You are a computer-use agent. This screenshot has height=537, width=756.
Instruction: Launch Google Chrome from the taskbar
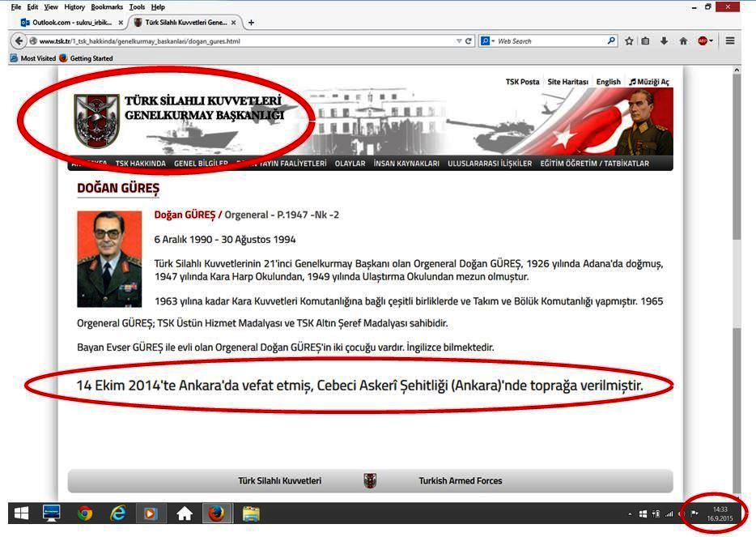[x=85, y=513]
